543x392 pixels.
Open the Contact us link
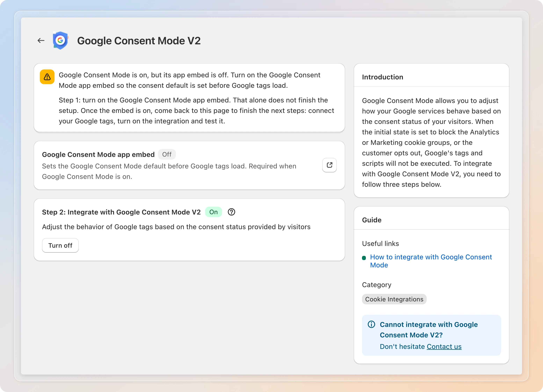tap(444, 347)
